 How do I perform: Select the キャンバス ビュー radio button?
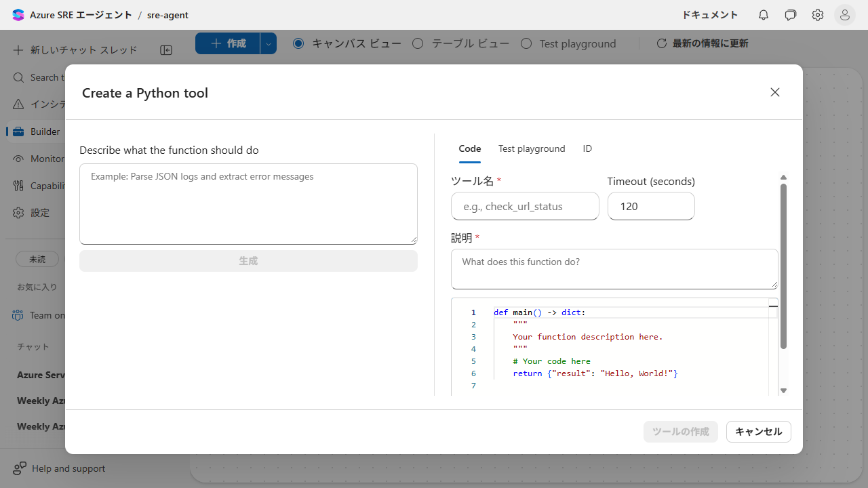point(298,43)
